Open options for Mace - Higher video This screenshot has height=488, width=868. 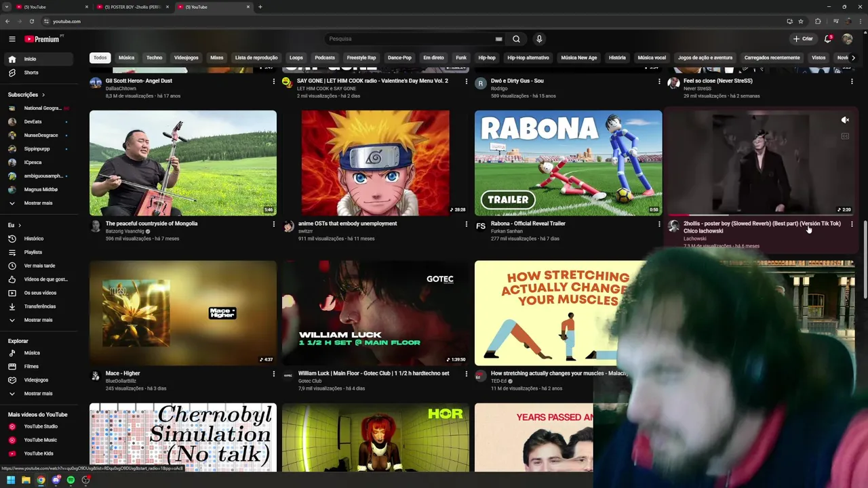pos(274,373)
